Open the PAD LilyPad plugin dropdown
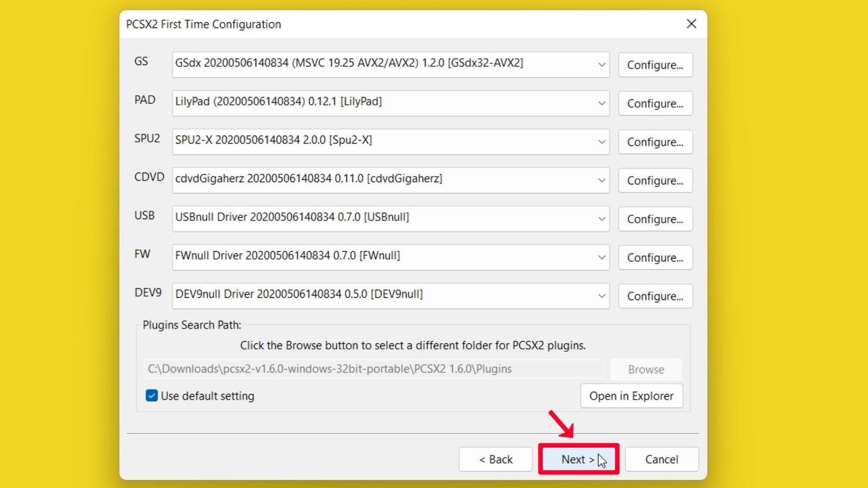Image resolution: width=868 pixels, height=488 pixels. click(x=391, y=103)
